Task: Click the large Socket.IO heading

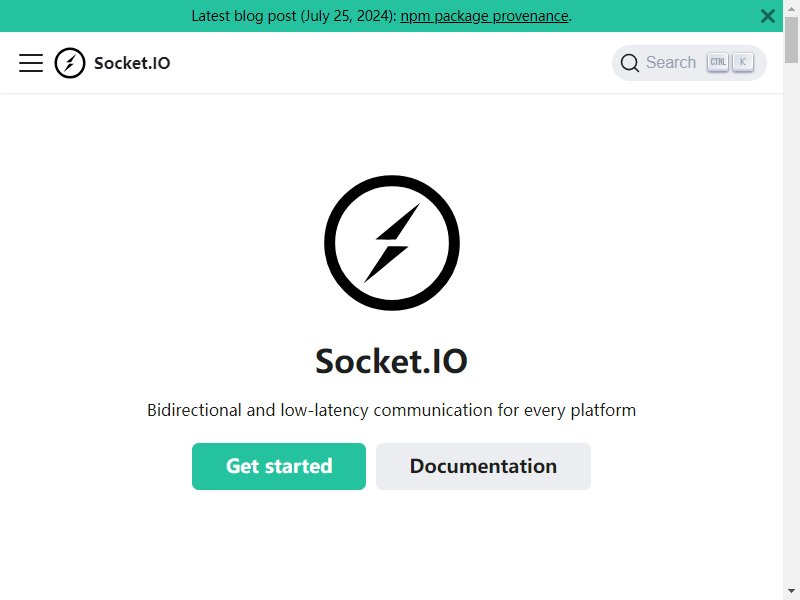Action: (x=391, y=361)
